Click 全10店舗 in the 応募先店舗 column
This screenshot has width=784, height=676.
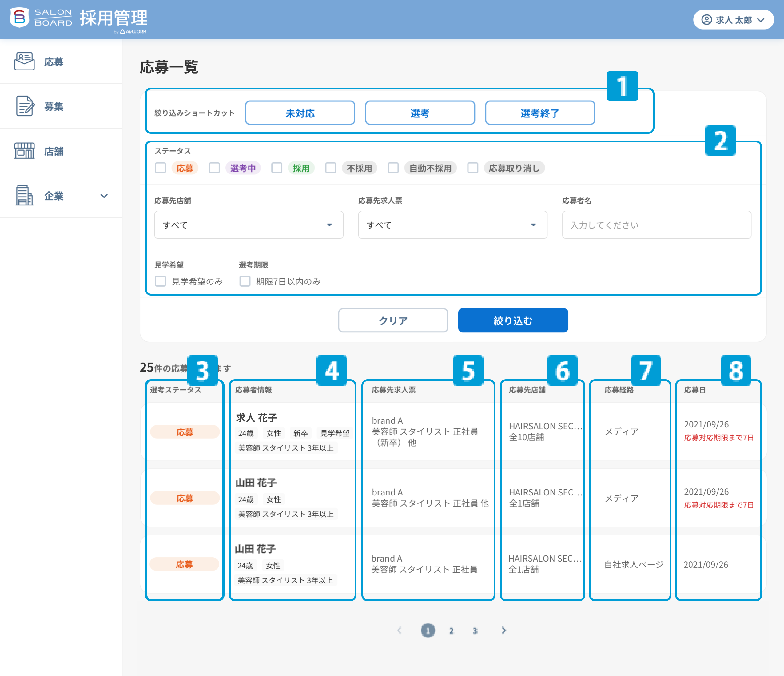[526, 437]
